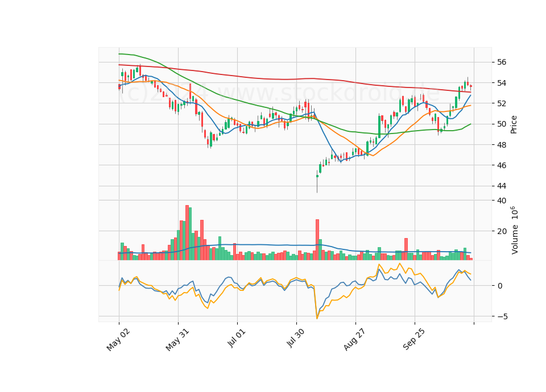The width and height of the screenshot is (546, 392).
Task: Select the 'May 31' x-axis label
Action: (177, 340)
